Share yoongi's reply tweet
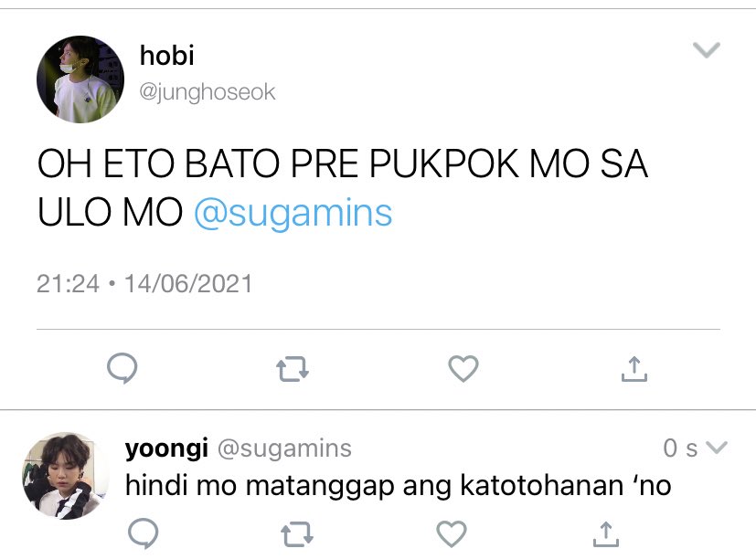This screenshot has width=756, height=559. (x=605, y=534)
